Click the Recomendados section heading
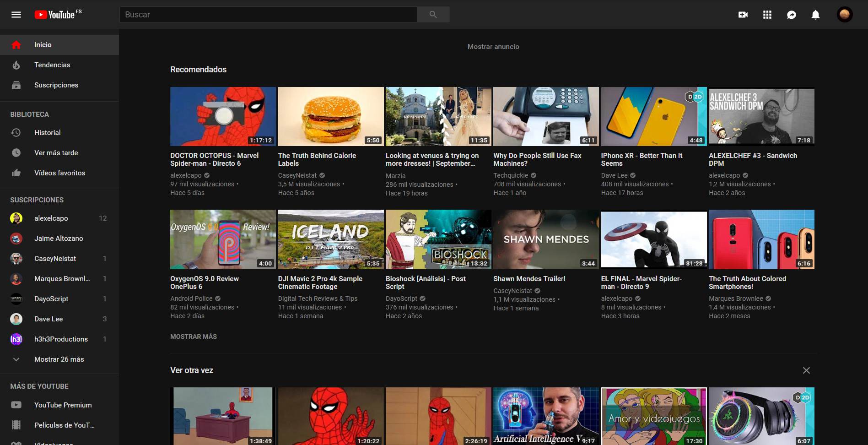 (198, 70)
